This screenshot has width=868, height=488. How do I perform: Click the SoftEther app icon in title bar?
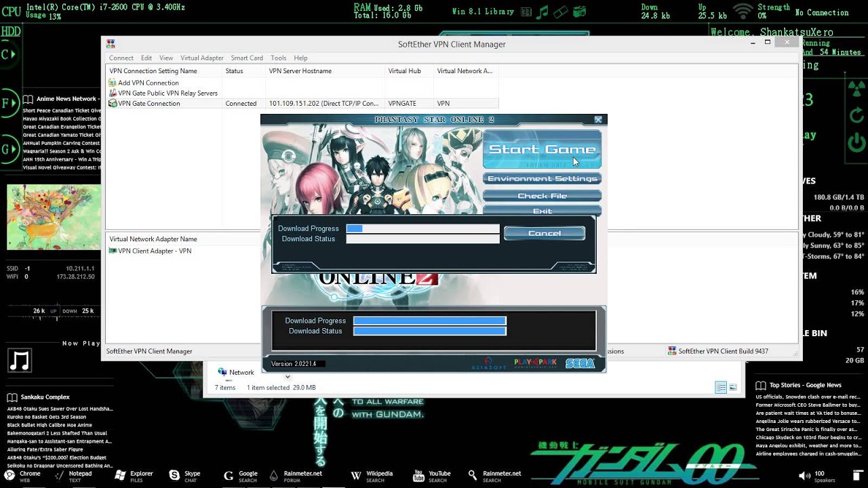(x=111, y=44)
